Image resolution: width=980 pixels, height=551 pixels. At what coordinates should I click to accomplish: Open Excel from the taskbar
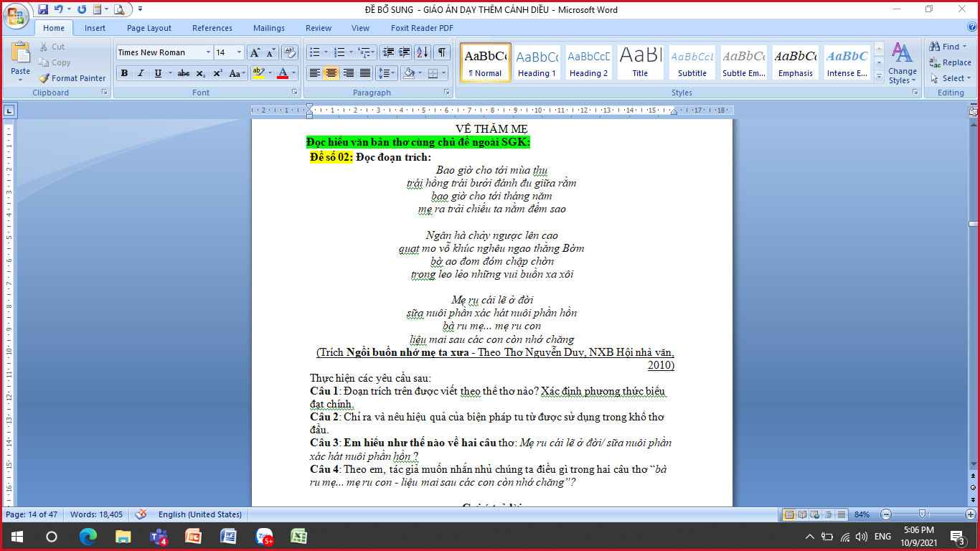click(298, 536)
